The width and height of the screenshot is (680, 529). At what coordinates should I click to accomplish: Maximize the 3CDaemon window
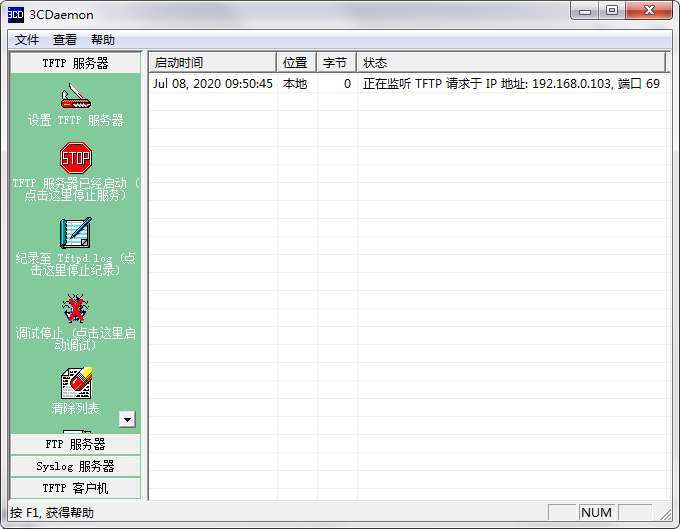(612, 10)
